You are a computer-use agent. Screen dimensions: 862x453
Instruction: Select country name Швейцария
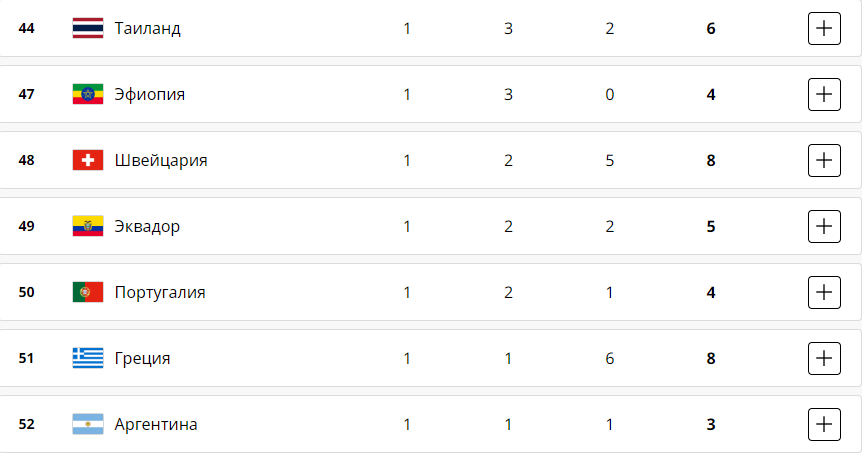point(161,160)
